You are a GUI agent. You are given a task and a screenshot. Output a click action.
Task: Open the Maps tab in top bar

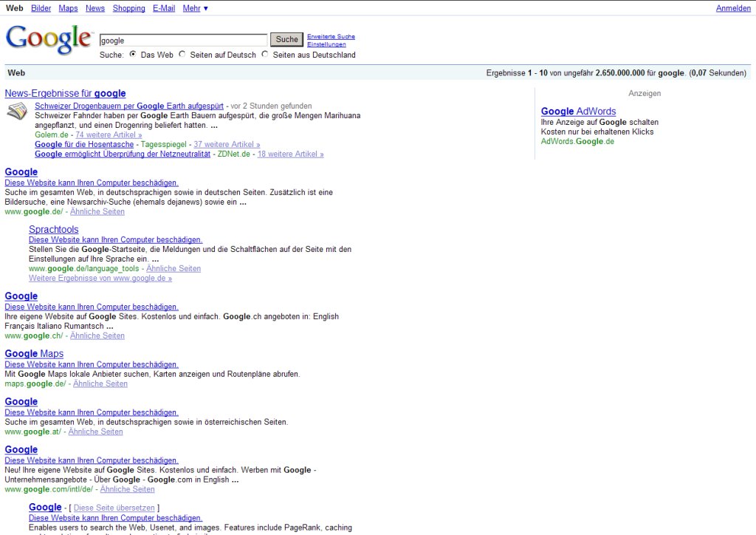click(68, 8)
